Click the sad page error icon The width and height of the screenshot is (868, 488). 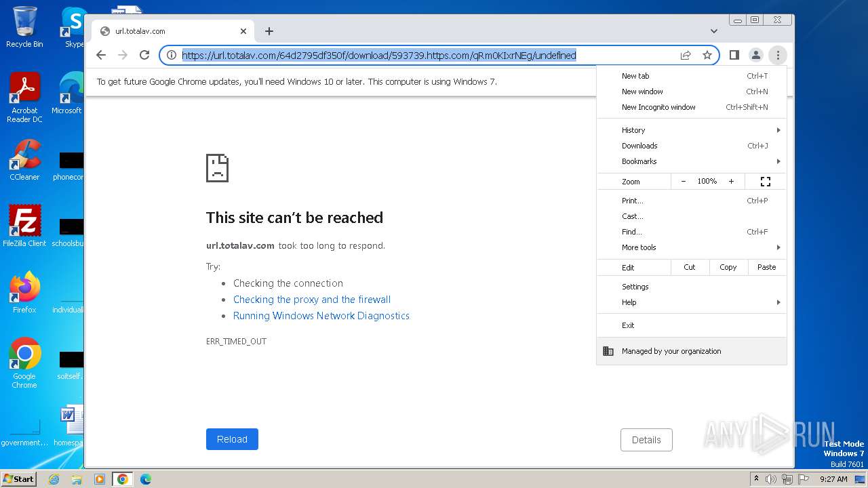point(218,167)
